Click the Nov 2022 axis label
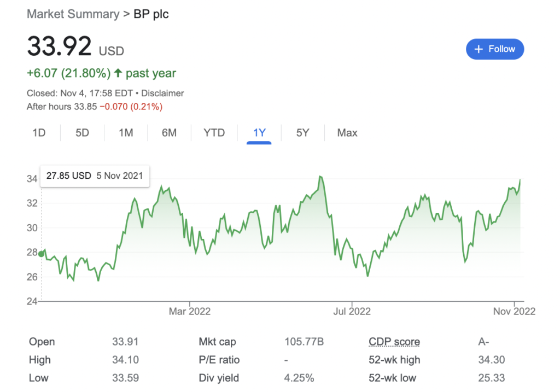This screenshot has height=392, width=560. [x=514, y=311]
